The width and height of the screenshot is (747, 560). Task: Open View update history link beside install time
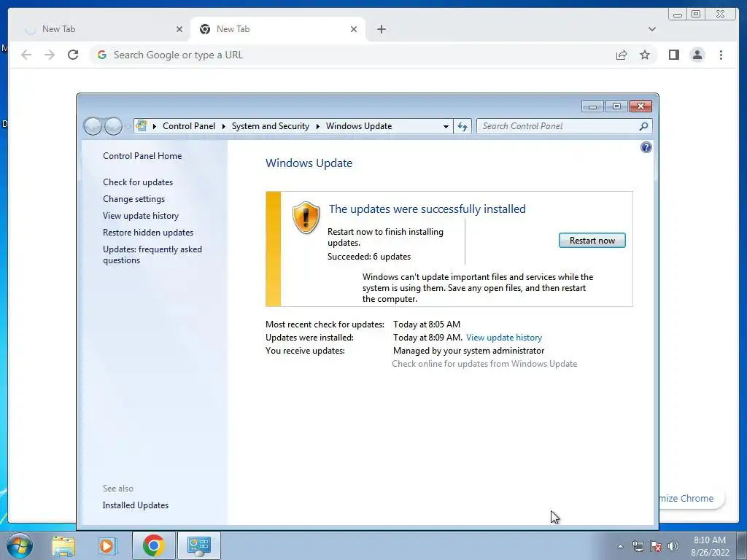pyautogui.click(x=504, y=338)
